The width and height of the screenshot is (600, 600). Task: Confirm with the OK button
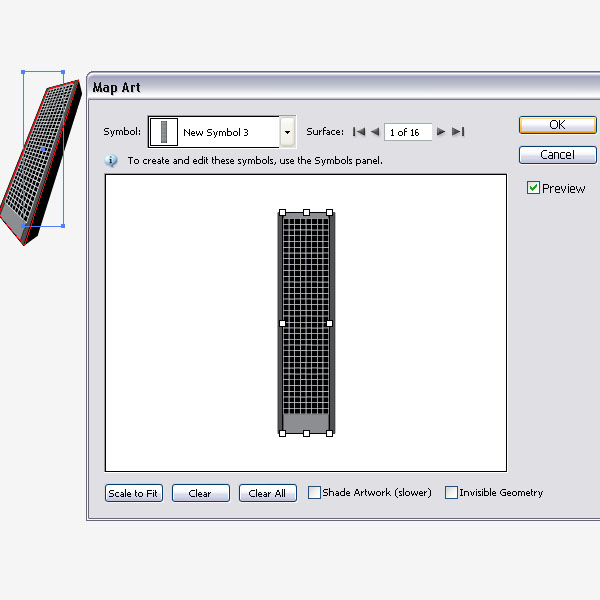click(x=558, y=125)
